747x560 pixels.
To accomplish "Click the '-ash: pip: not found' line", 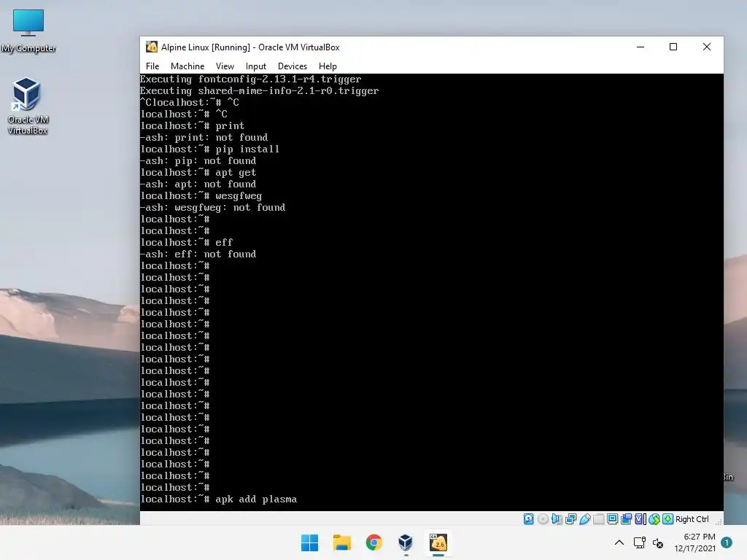I will [198, 160].
